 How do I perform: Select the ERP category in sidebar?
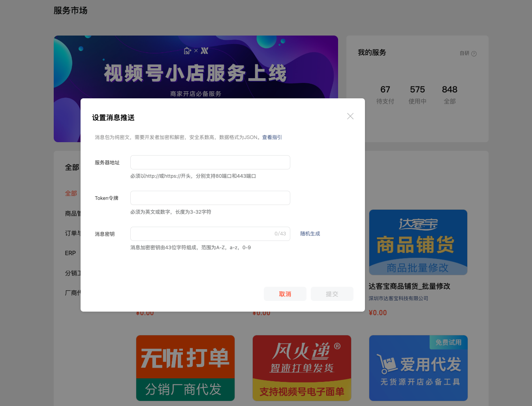[x=70, y=253]
